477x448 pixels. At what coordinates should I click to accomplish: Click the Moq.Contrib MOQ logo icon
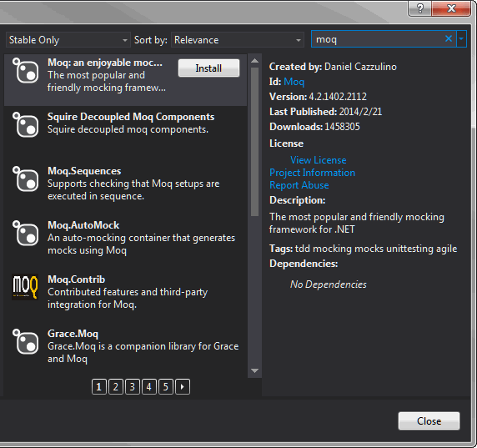click(x=25, y=287)
